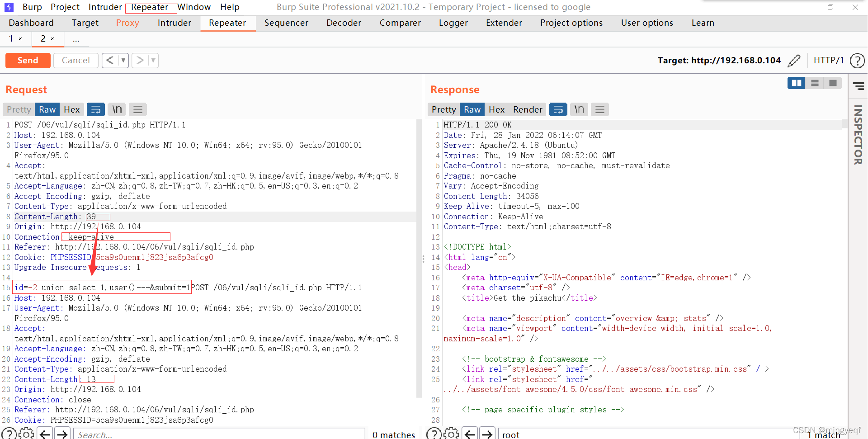Open Request editor hamburger menu
Image resolution: width=868 pixels, height=439 pixels.
[138, 109]
